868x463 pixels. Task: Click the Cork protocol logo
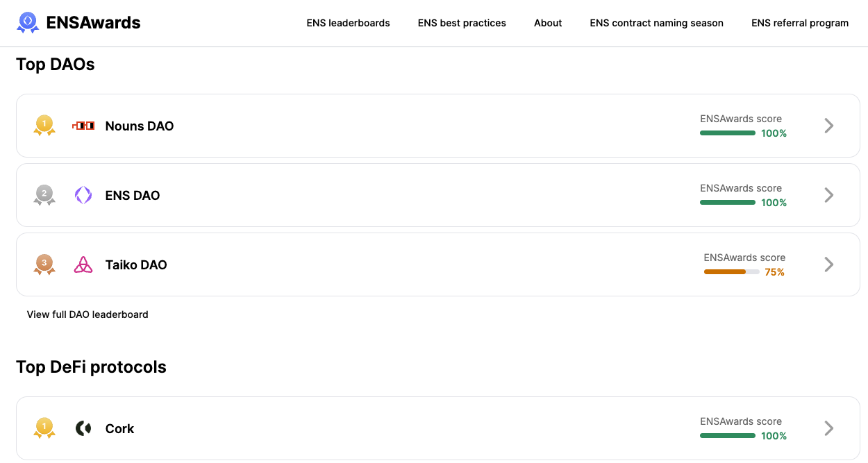(83, 428)
